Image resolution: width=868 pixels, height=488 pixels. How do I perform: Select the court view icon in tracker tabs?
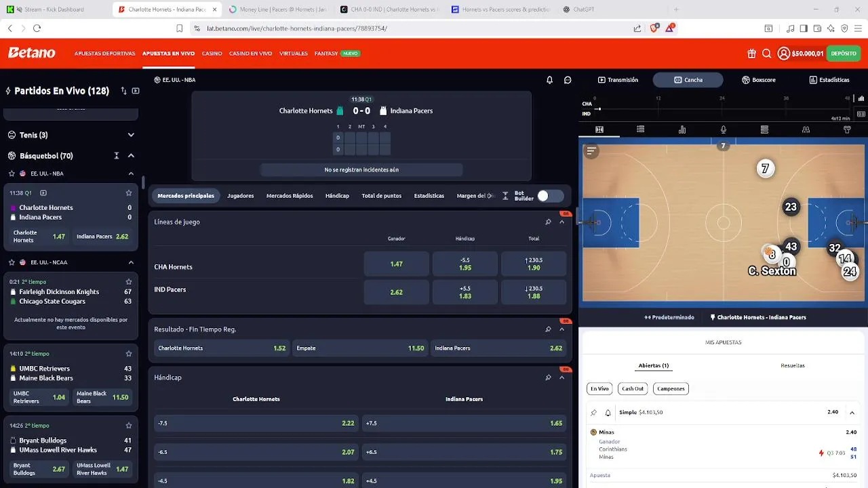point(599,129)
